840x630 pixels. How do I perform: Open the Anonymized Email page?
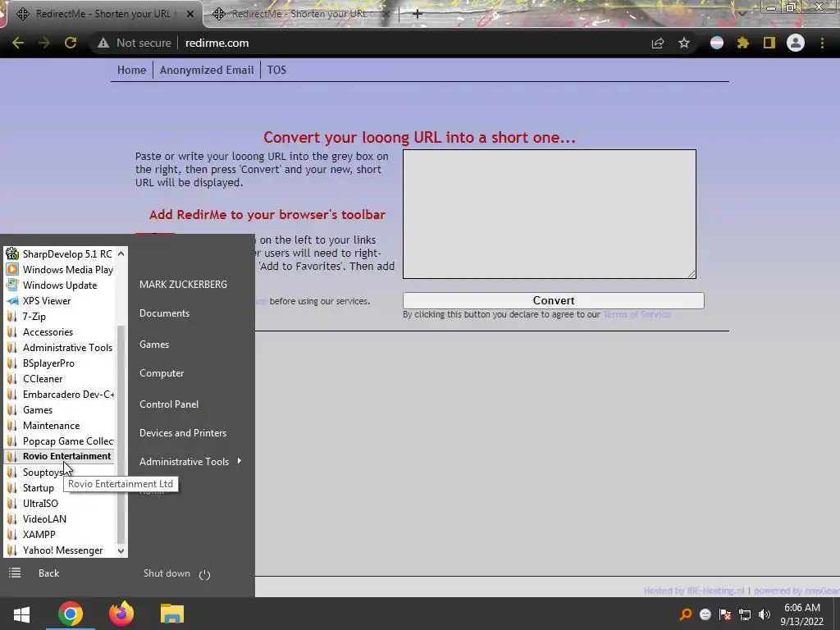coord(207,71)
